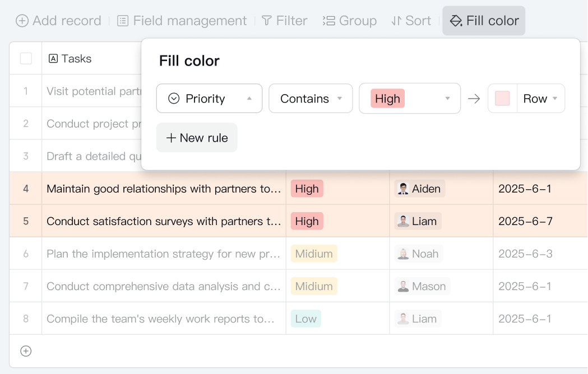Viewport: 588px width, 374px height.
Task: Click the Add record plus icon
Action: coord(22,21)
